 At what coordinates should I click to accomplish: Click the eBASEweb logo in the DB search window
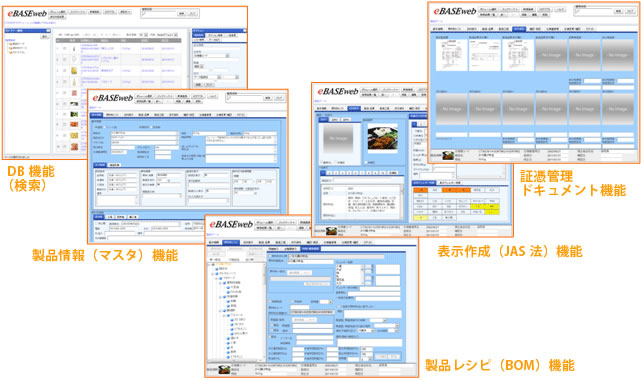coord(27,13)
